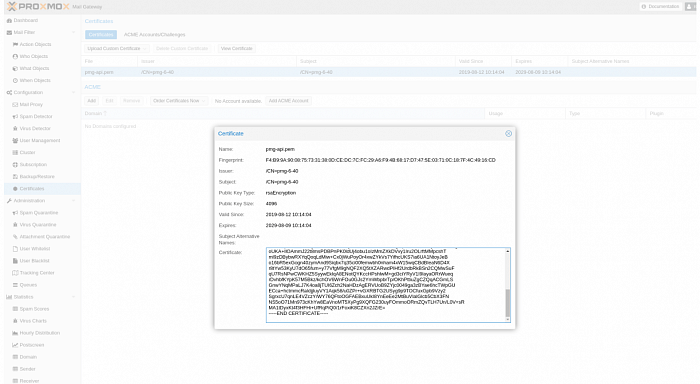The height and width of the screenshot is (384, 700).
Task: Collapse the Administration section arrow
Action: point(74,201)
